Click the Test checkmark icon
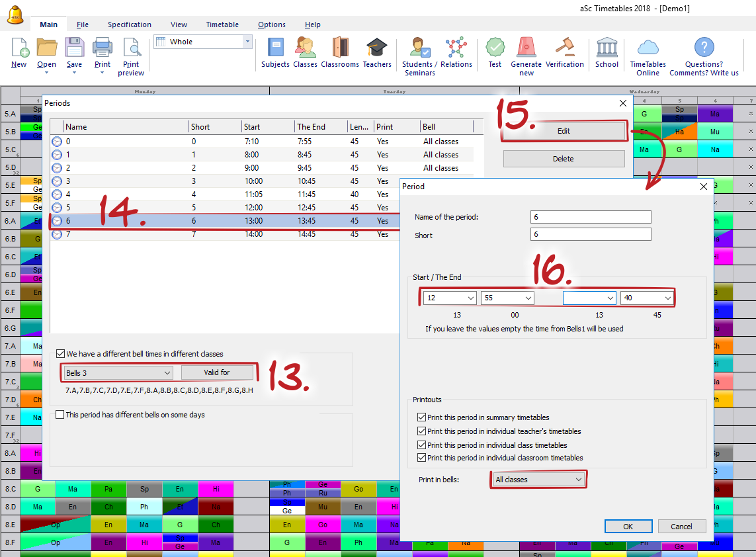756x557 pixels. (495, 48)
